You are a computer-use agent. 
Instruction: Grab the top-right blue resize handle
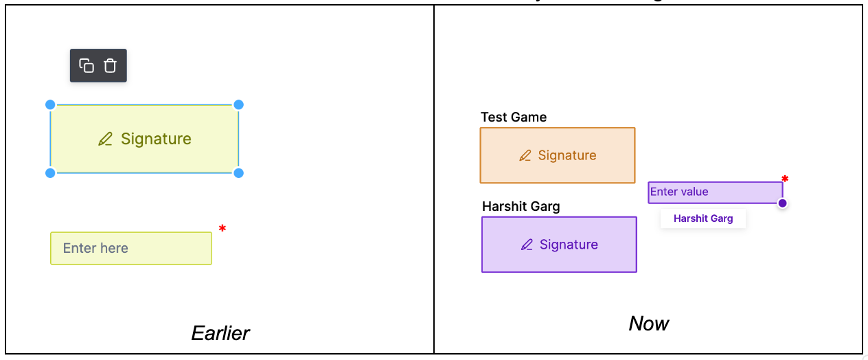238,104
